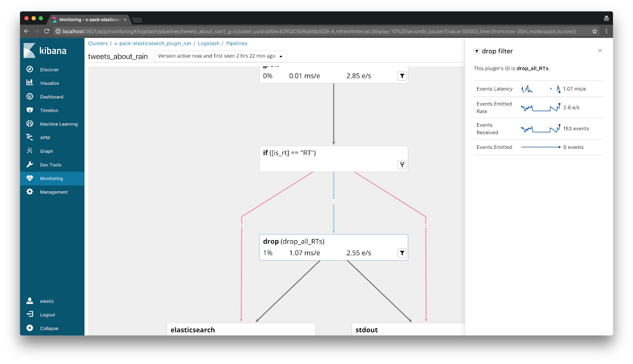Select the Management menu label

pyautogui.click(x=54, y=192)
